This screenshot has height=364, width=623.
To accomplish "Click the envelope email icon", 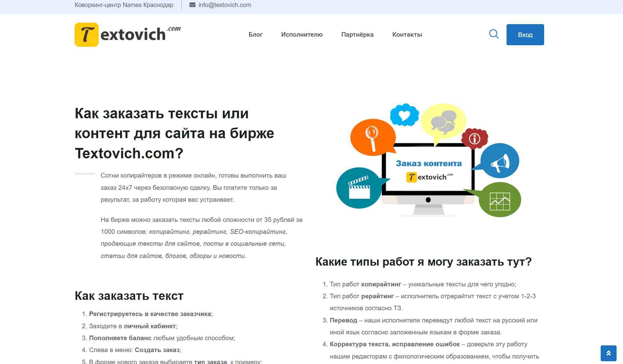I will 192,5.
